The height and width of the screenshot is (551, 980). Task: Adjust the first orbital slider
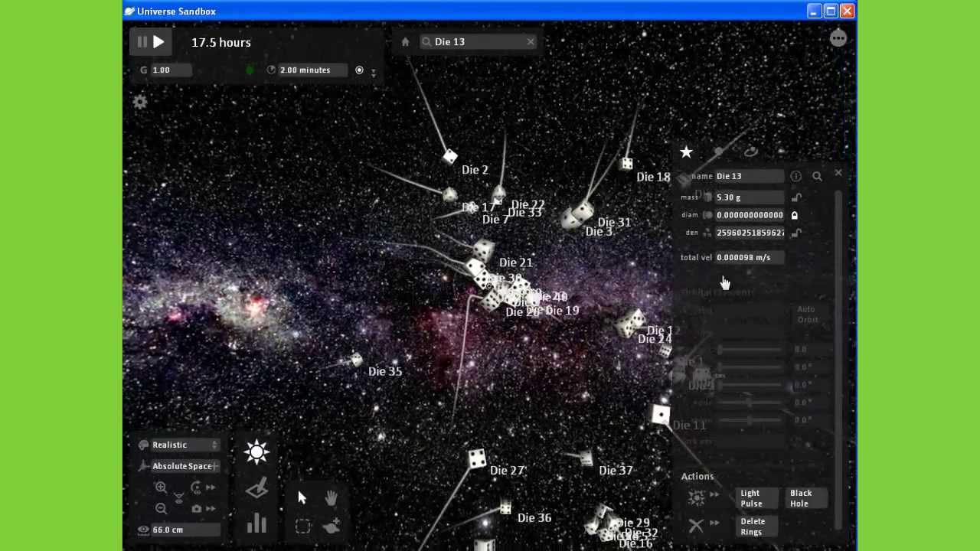[750, 350]
